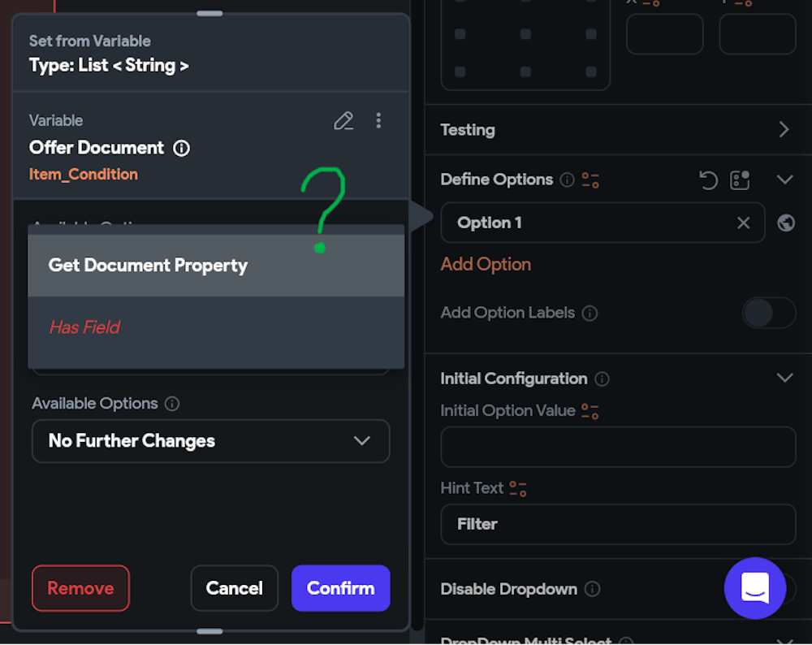Click the variable icon next to Hint Text
The image size is (812, 645).
[x=517, y=488]
